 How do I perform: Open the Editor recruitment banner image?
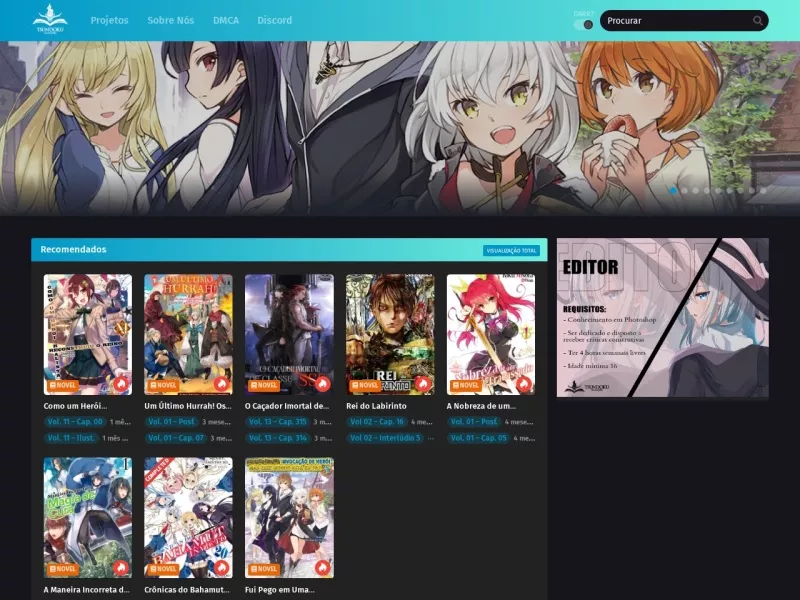[662, 317]
